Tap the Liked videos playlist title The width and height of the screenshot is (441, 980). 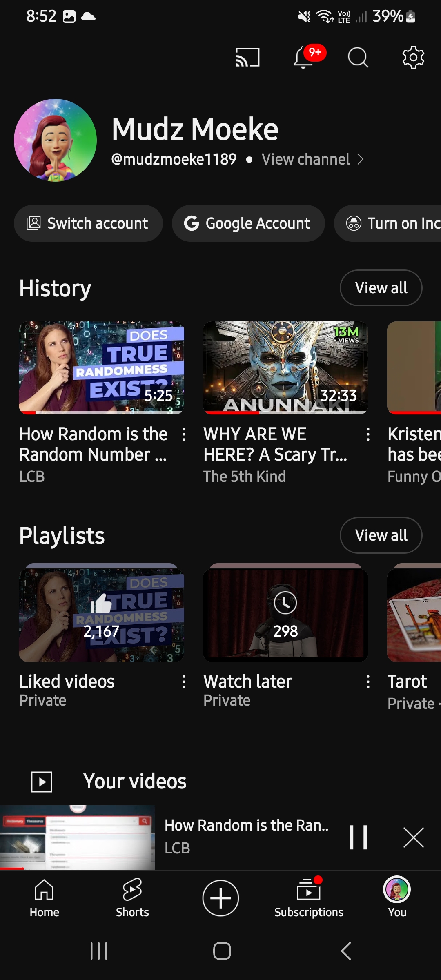(x=67, y=682)
